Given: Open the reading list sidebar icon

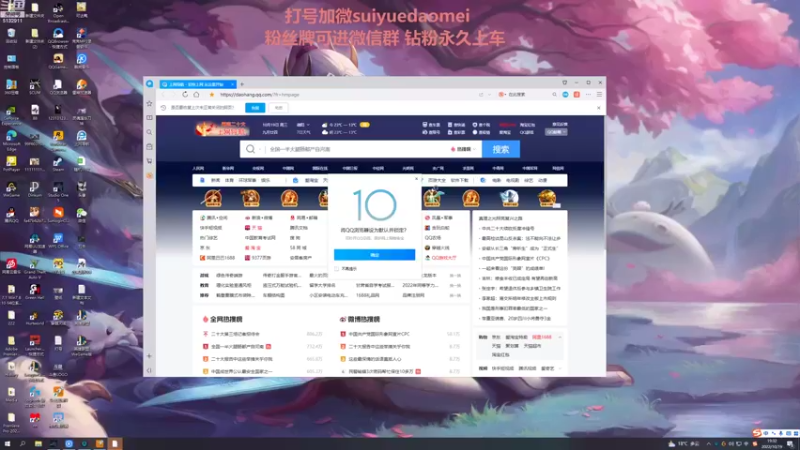Looking at the screenshot, I should click(149, 117).
